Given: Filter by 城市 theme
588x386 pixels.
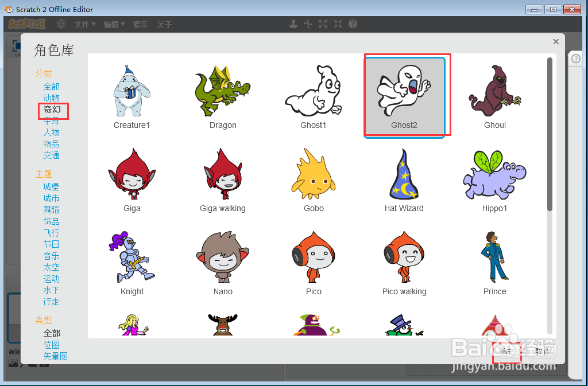Looking at the screenshot, I should point(51,198).
